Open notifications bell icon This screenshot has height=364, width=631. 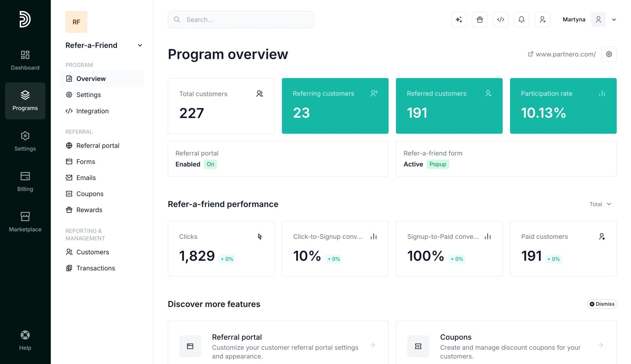point(522,20)
